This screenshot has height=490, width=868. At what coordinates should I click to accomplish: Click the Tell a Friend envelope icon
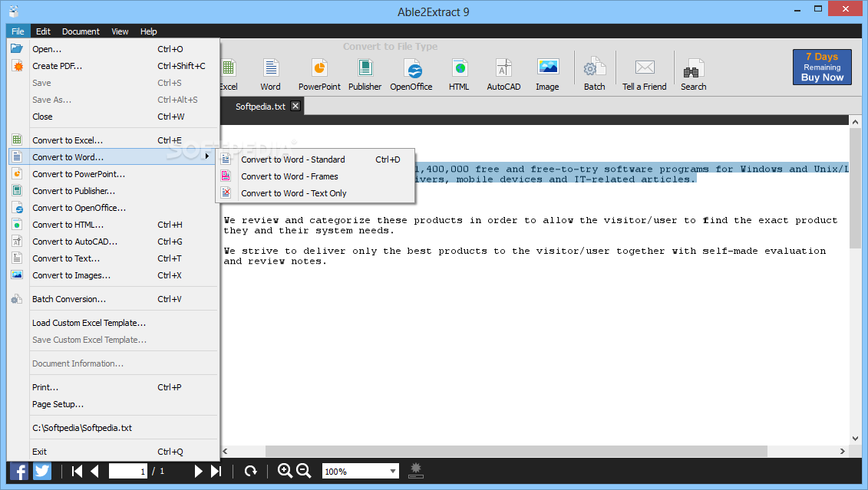tap(645, 67)
